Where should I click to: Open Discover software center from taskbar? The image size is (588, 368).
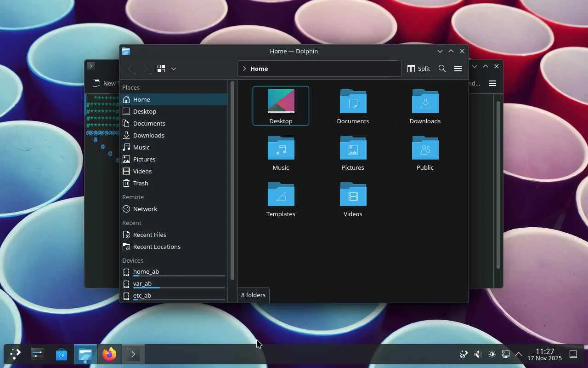coord(62,354)
